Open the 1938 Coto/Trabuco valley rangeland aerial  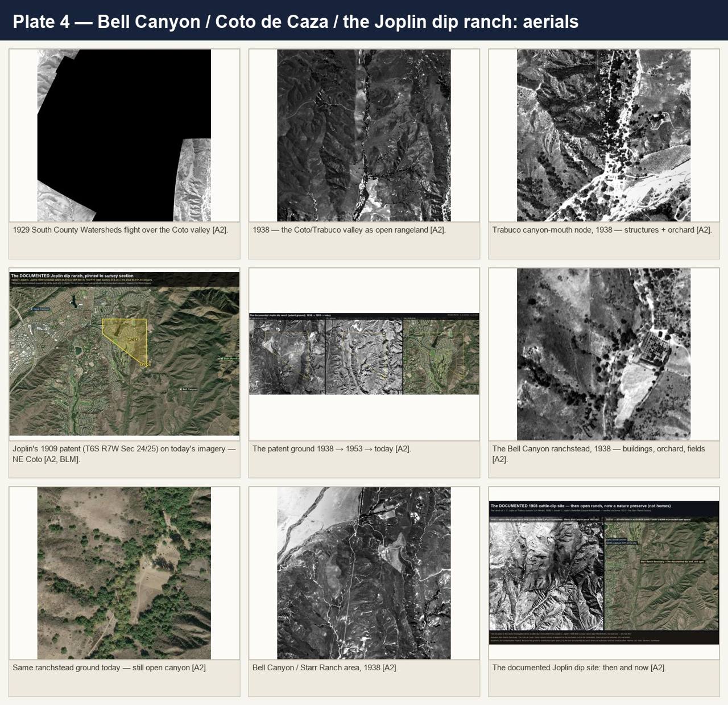[364, 135]
